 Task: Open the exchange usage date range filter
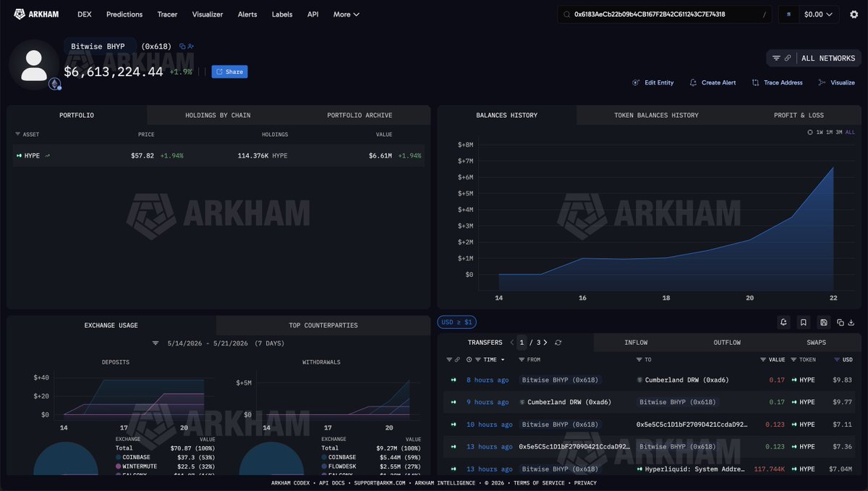pos(156,343)
